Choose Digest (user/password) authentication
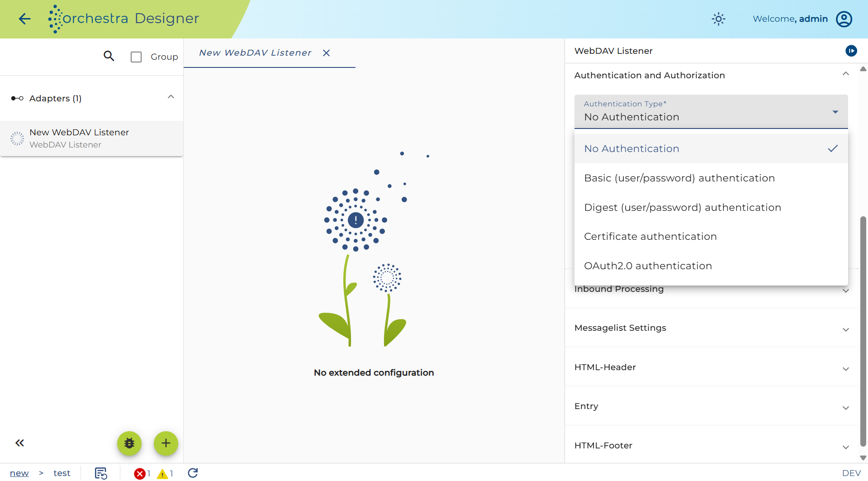Screen dimensions: 868x481 [711, 207]
